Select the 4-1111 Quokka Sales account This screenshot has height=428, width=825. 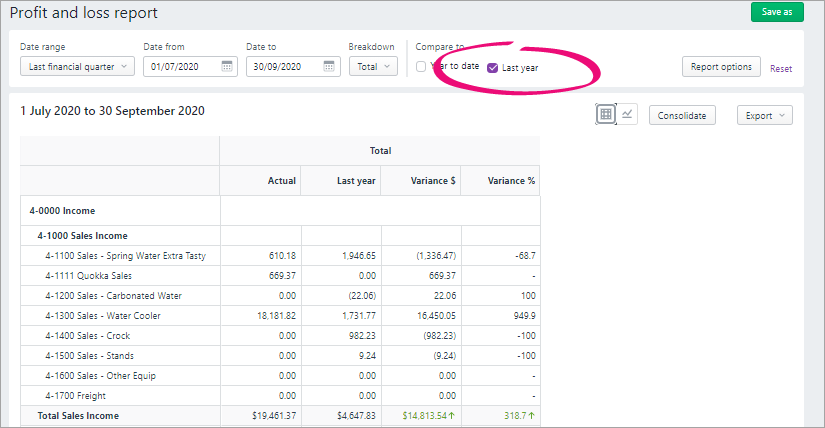pos(88,276)
